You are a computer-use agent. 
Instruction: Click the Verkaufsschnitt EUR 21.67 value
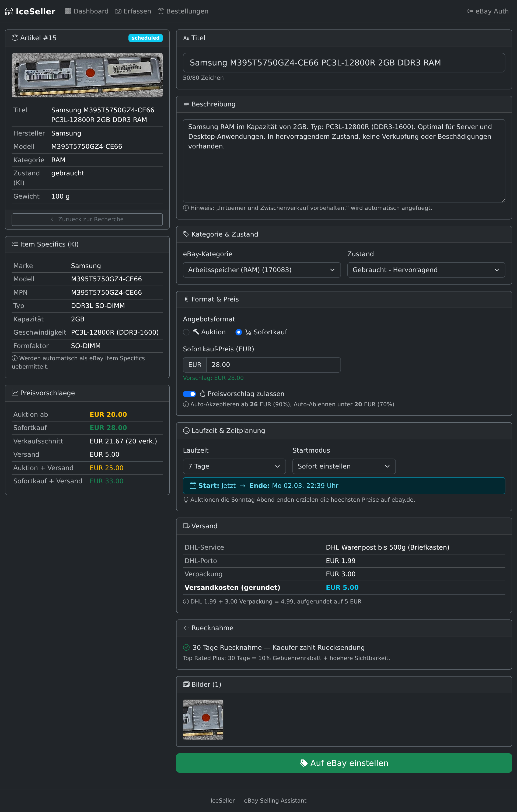tap(123, 441)
